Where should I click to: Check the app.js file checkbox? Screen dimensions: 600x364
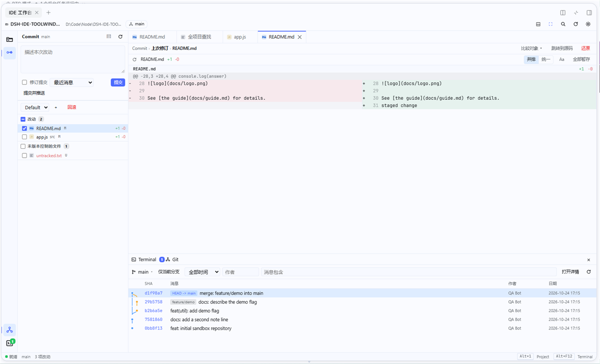(x=24, y=137)
